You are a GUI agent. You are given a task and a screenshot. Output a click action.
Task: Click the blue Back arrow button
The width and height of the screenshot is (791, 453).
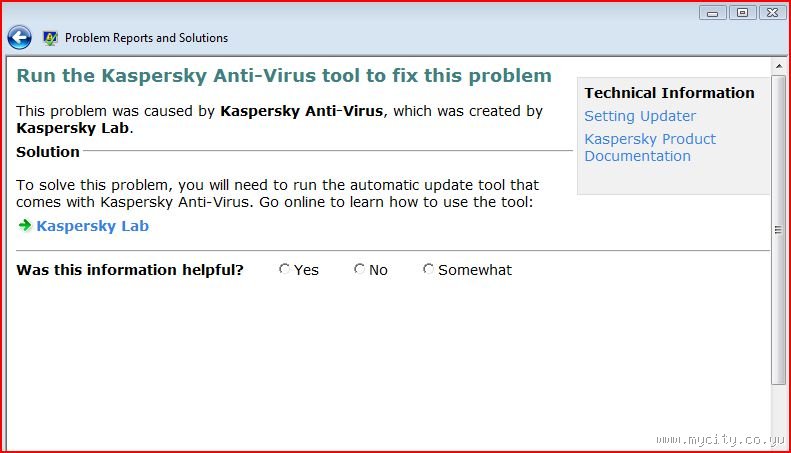pos(19,38)
